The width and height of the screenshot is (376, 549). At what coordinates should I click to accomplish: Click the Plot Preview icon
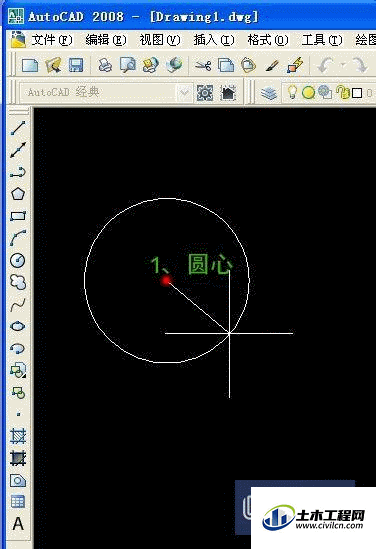[x=127, y=65]
